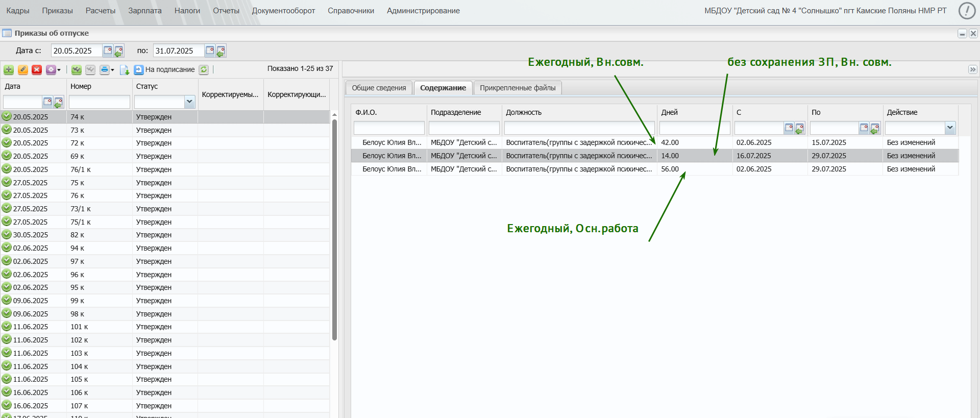This screenshot has height=418, width=980.
Task: Select the content row with '56.00' days
Action: (655, 169)
